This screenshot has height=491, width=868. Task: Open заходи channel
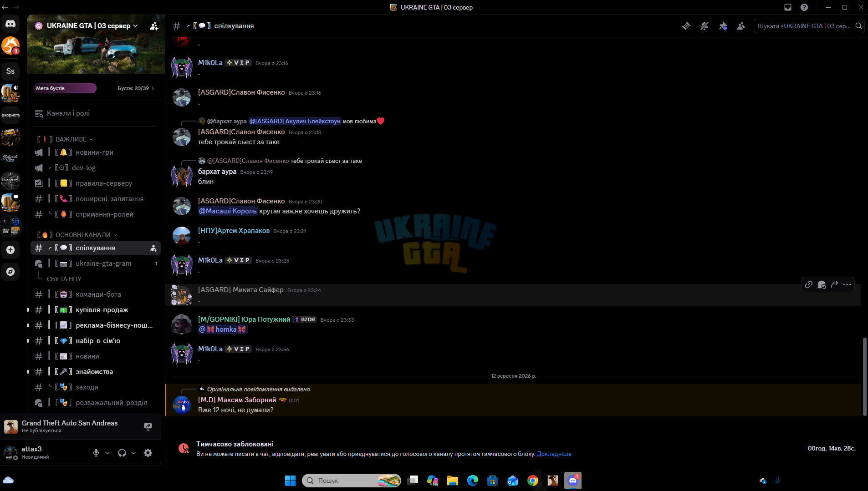click(x=96, y=387)
